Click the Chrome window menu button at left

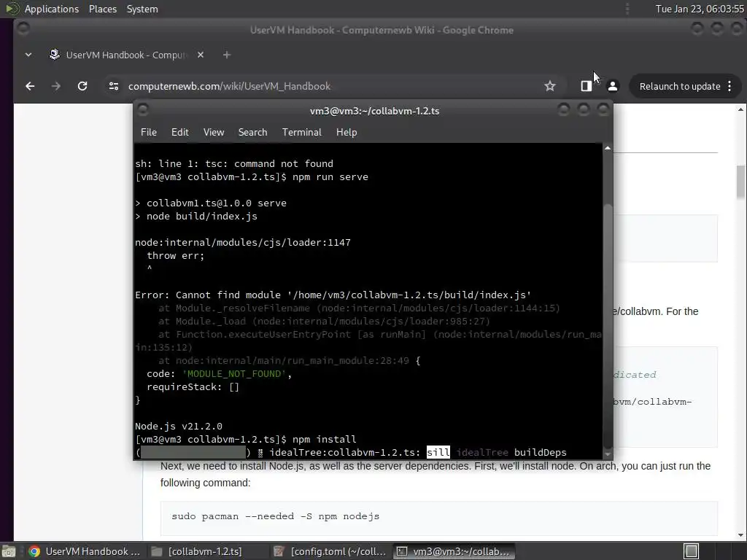(23, 29)
